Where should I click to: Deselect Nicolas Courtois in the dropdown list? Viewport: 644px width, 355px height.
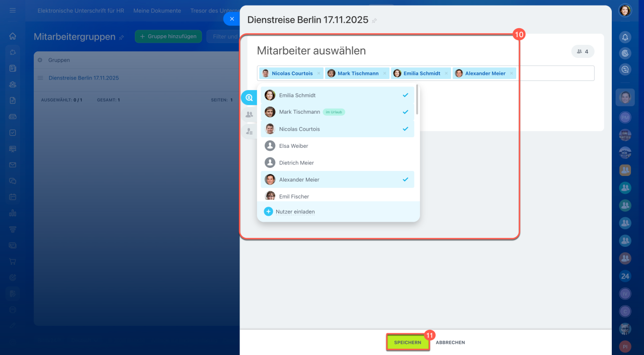click(337, 129)
